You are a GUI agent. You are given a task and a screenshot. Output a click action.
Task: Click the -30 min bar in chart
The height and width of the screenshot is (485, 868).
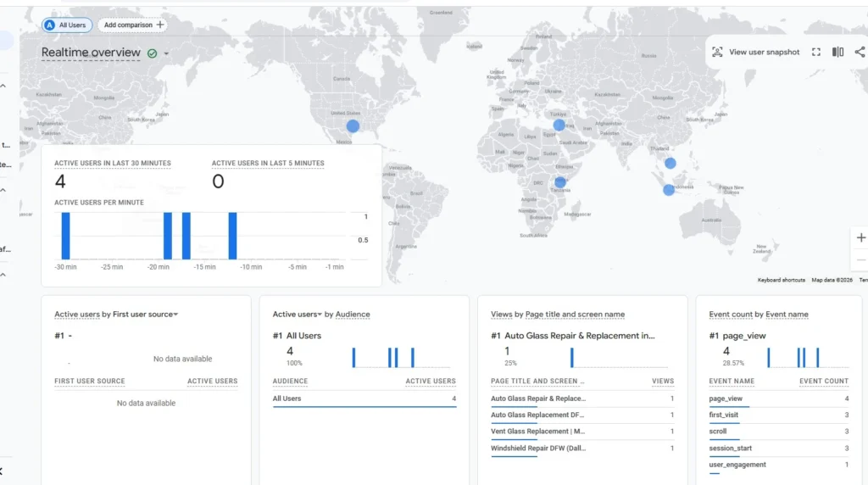66,236
